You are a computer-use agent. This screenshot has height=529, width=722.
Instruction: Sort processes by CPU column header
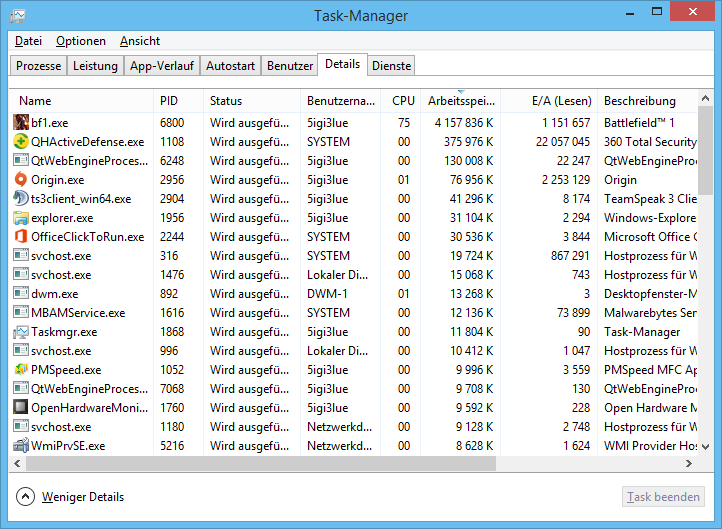(x=403, y=101)
